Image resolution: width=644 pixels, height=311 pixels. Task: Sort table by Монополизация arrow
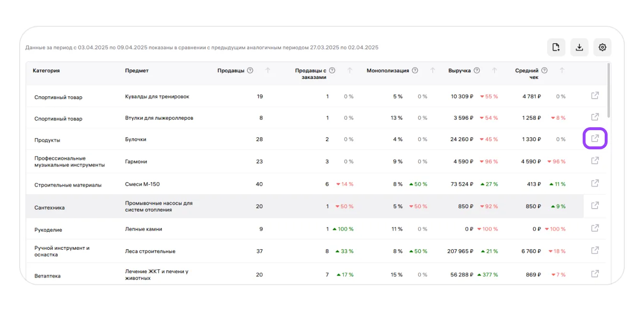(x=433, y=71)
